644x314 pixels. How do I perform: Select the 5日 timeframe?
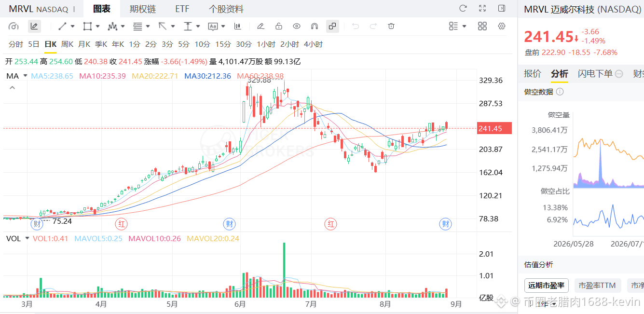[34, 44]
